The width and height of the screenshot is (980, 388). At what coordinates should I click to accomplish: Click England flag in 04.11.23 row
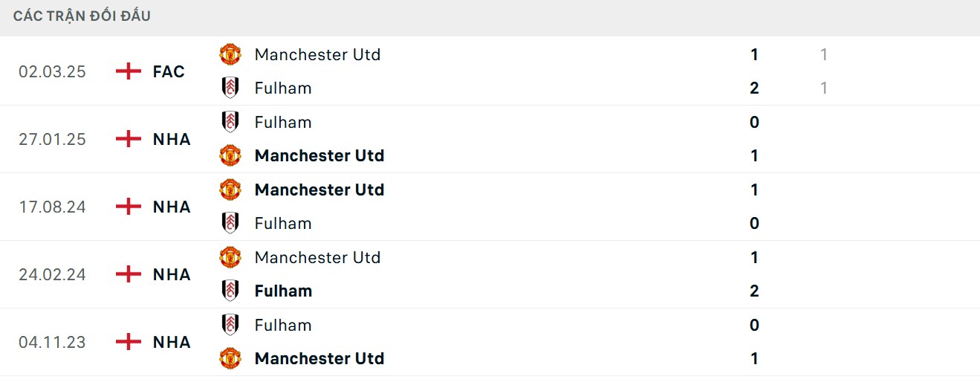point(129,342)
